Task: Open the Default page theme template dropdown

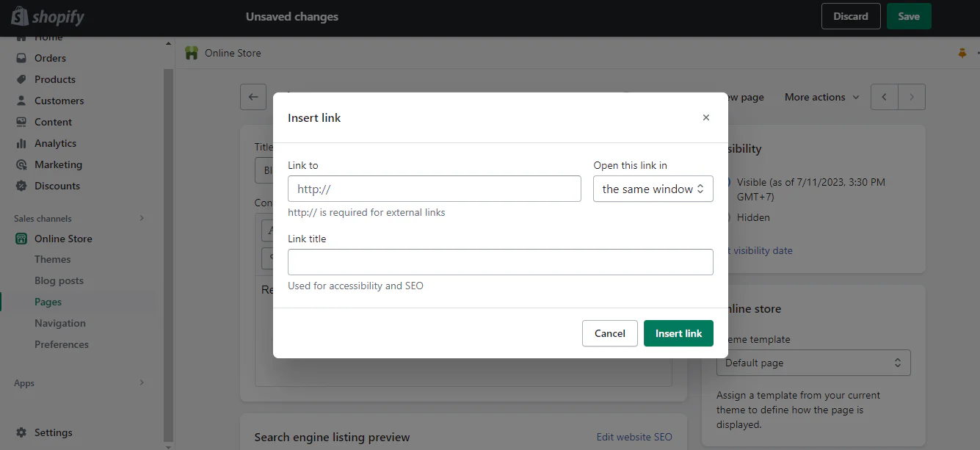Action: [x=813, y=362]
